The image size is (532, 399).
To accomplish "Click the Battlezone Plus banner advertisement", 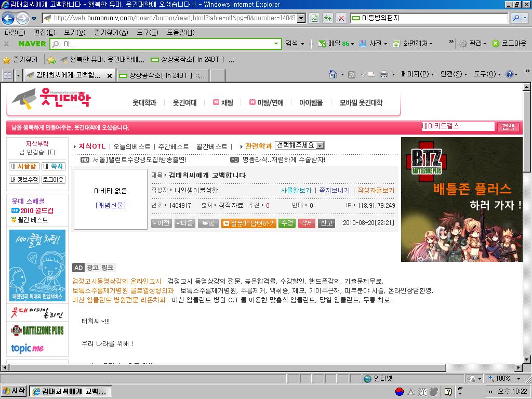I will 462,199.
